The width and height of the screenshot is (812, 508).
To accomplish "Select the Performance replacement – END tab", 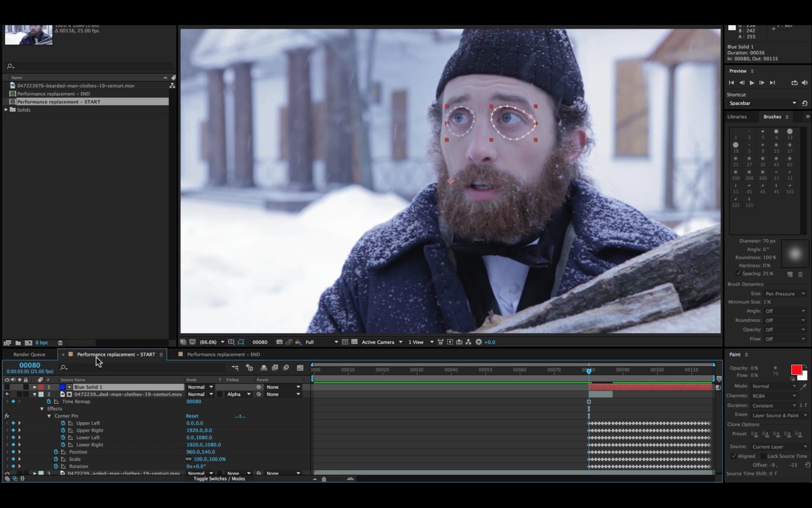I will [223, 354].
